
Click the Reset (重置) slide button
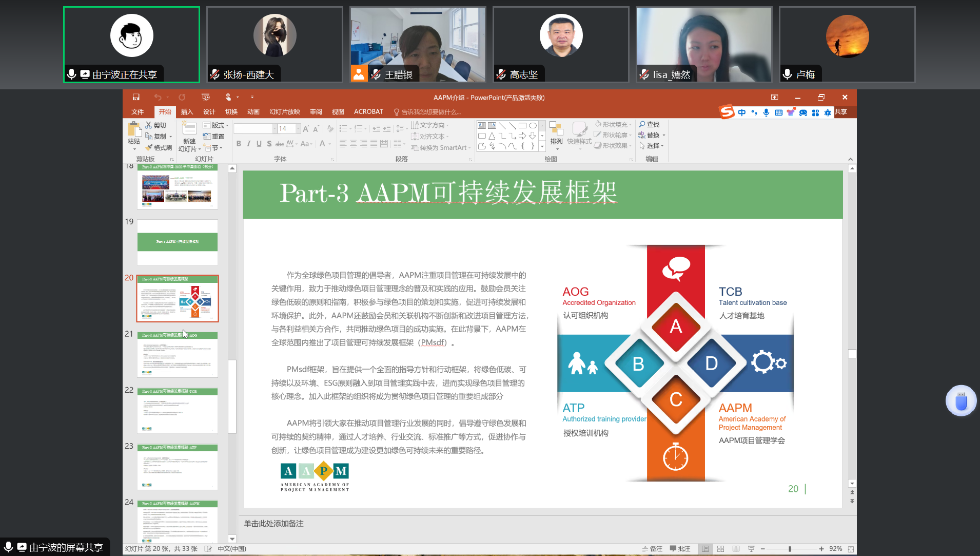coord(214,137)
